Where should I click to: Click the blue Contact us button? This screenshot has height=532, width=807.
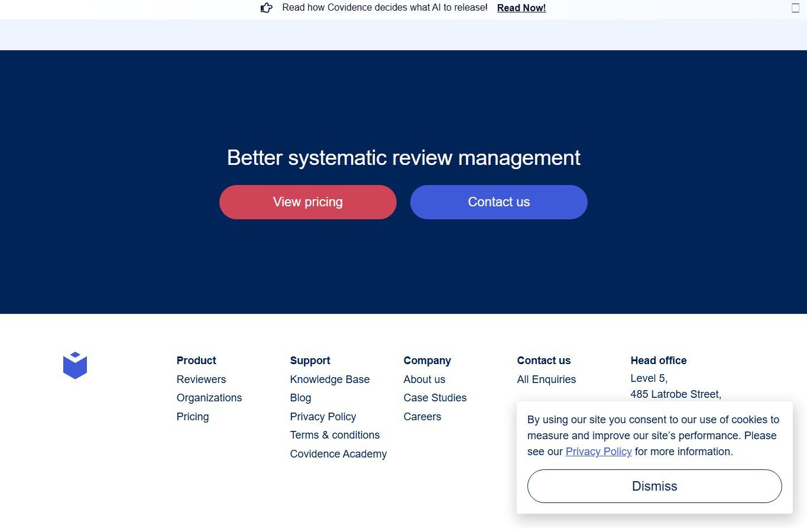click(498, 202)
